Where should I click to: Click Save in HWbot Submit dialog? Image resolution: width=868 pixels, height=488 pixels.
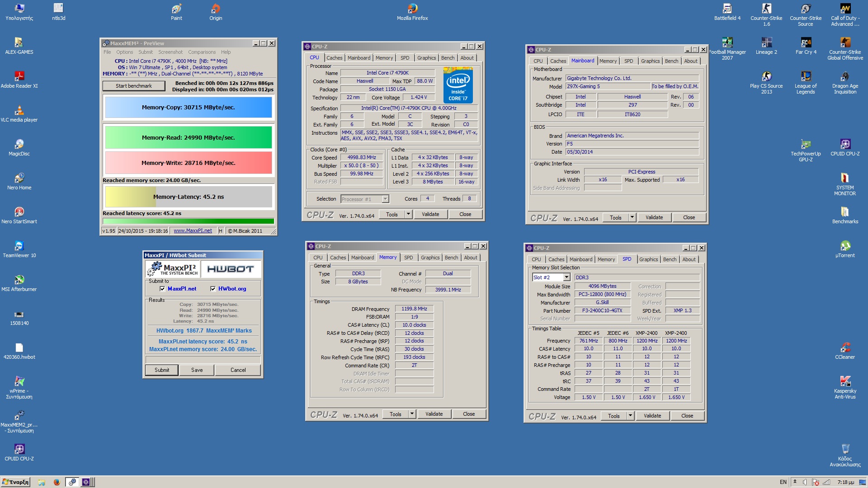point(197,370)
